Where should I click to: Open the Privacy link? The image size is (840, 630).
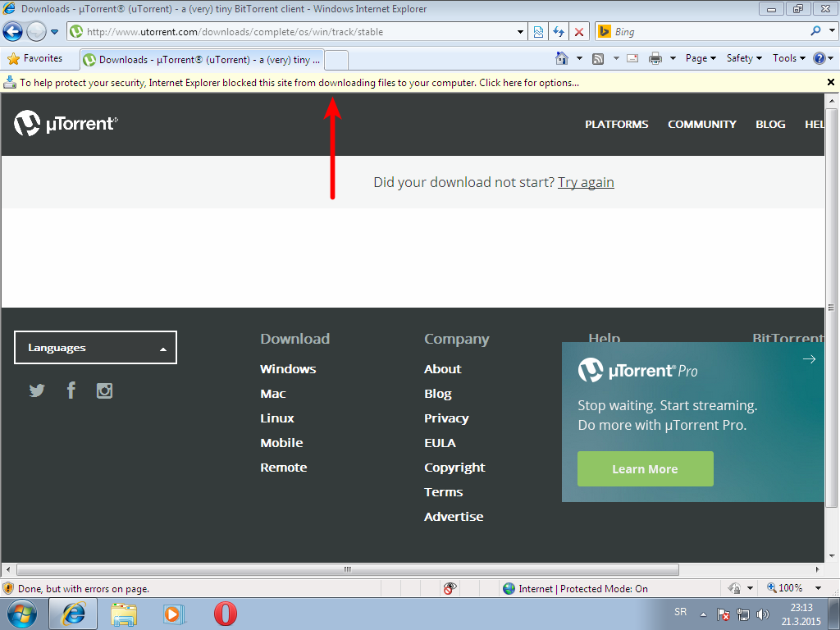446,418
